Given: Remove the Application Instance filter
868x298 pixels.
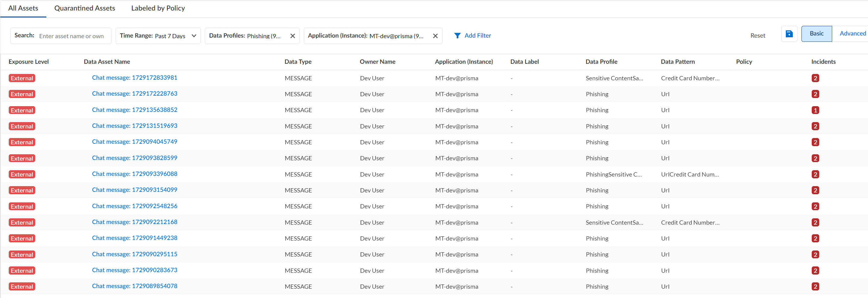Looking at the screenshot, I should point(435,36).
